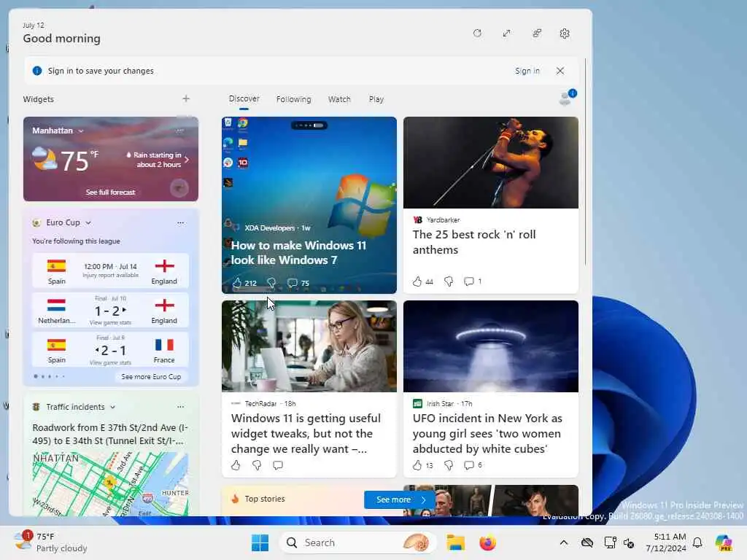747x560 pixels.
Task: Click See more in Top stories
Action: [x=400, y=499]
